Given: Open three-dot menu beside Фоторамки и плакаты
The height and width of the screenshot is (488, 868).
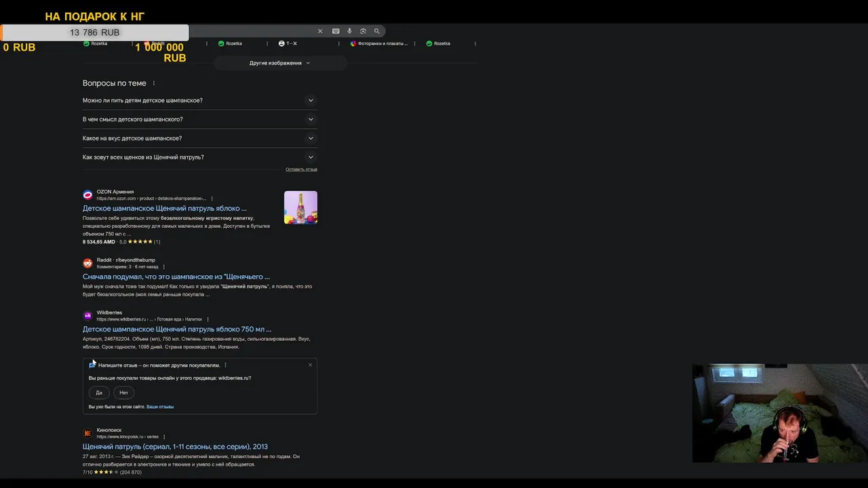Looking at the screenshot, I should click(414, 43).
